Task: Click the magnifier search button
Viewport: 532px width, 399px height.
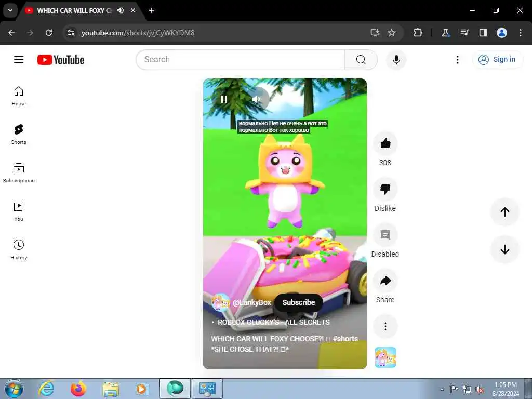Action: point(361,60)
